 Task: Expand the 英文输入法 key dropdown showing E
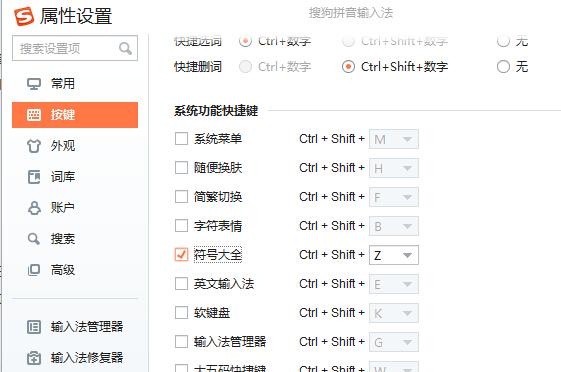[x=394, y=284]
